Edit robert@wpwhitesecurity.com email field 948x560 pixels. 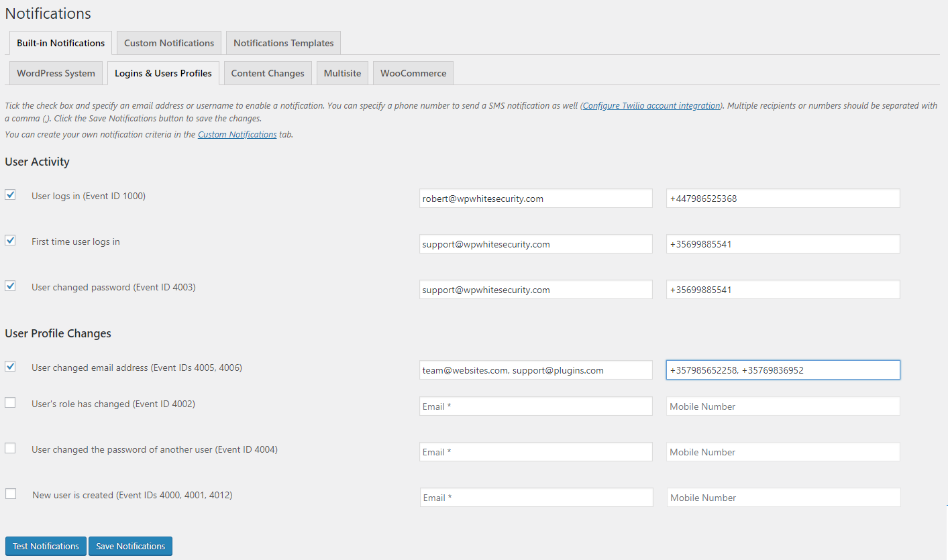[536, 199]
